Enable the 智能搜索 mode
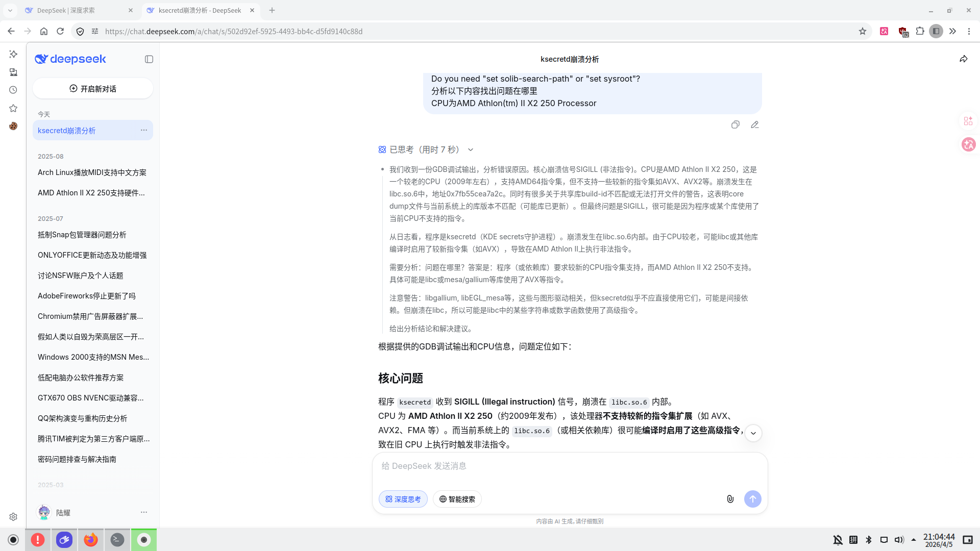The image size is (980, 551). (457, 499)
